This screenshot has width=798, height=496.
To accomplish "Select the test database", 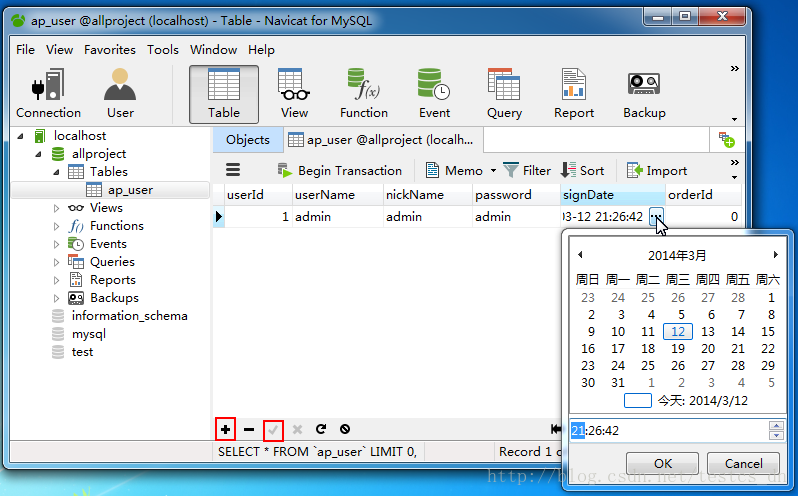I will point(82,352).
